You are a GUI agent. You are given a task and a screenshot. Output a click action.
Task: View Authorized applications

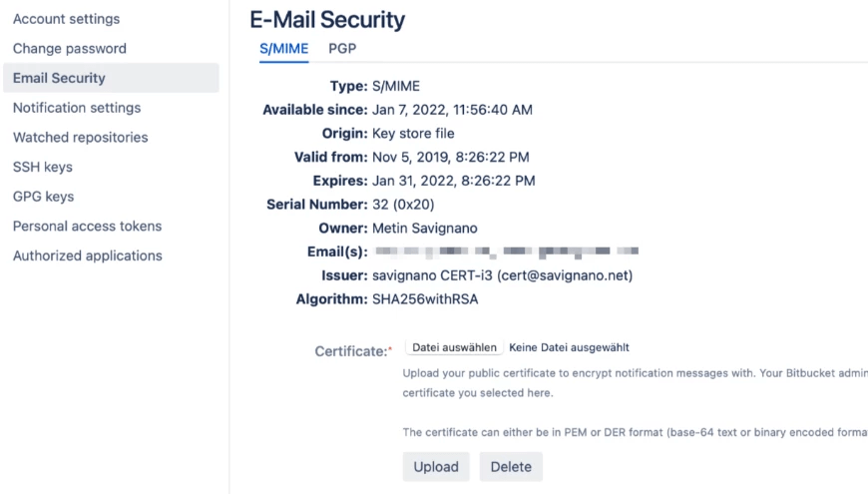(88, 255)
